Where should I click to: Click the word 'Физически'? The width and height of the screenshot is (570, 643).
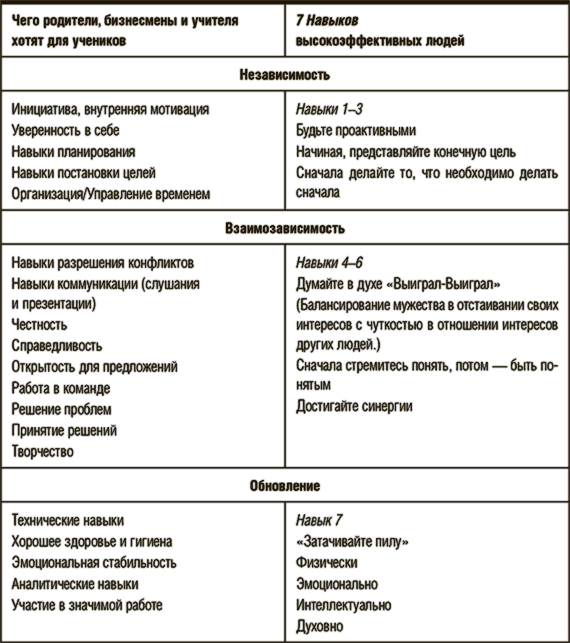point(327,563)
